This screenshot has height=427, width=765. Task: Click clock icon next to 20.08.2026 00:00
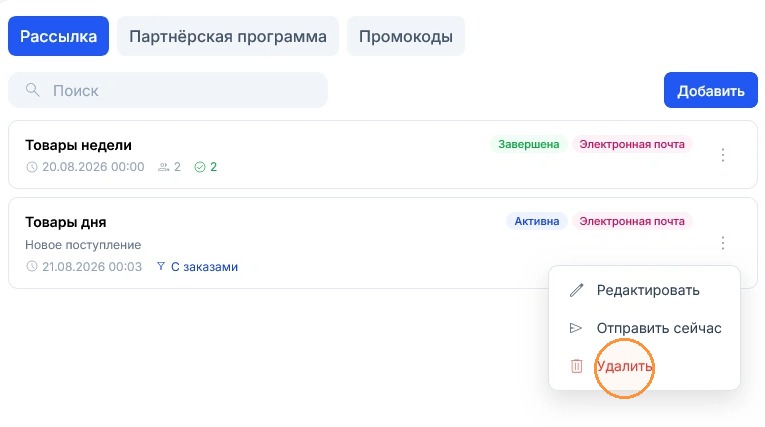(x=32, y=167)
